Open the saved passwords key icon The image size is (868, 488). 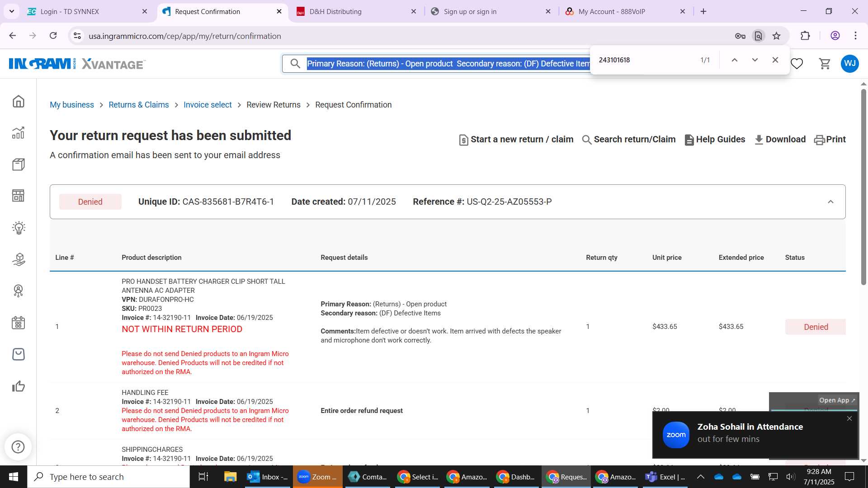[x=740, y=36]
